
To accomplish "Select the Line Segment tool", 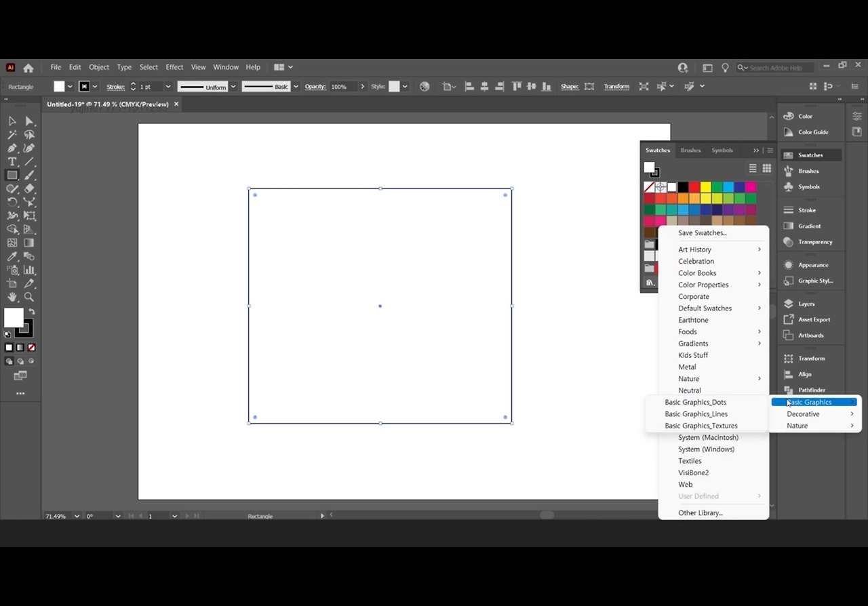I will click(29, 162).
